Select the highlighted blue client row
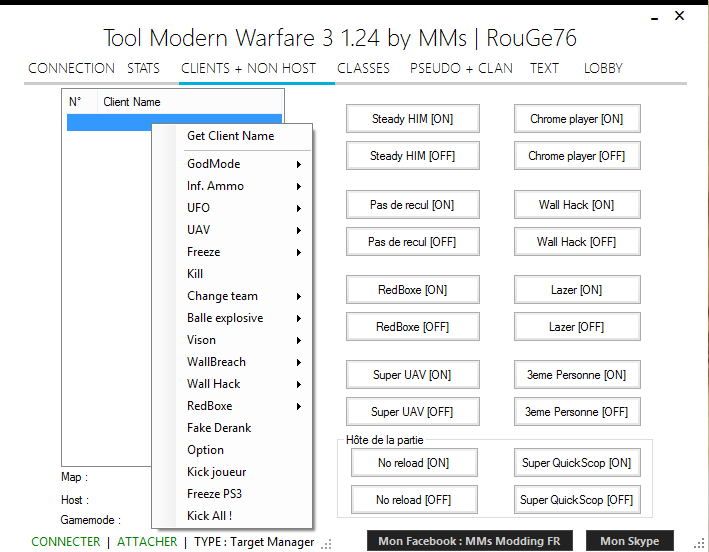Viewport: 709px width, 552px height. (x=174, y=123)
